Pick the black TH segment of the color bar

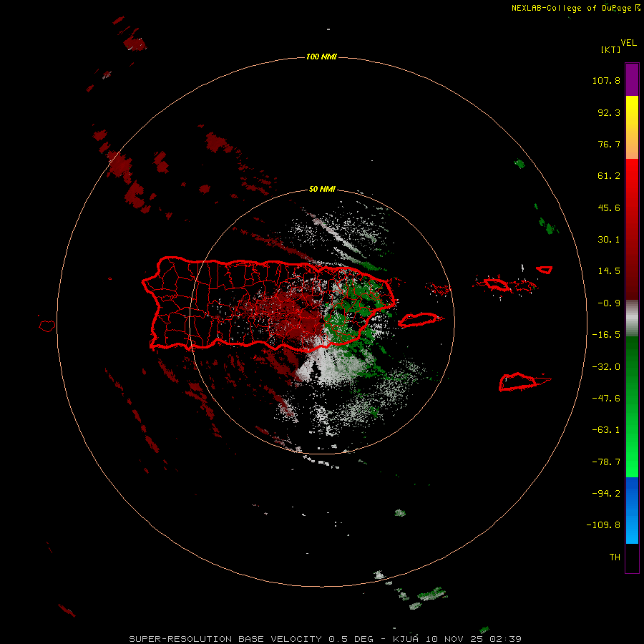tap(632, 557)
